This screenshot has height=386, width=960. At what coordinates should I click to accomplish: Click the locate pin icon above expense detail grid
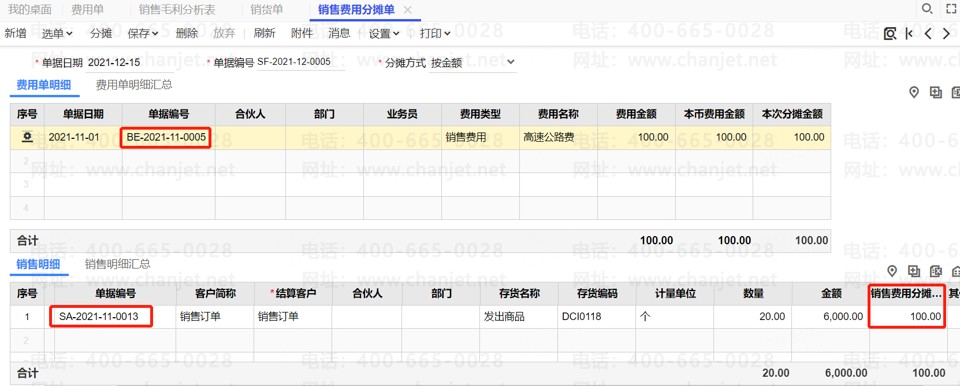tap(914, 93)
